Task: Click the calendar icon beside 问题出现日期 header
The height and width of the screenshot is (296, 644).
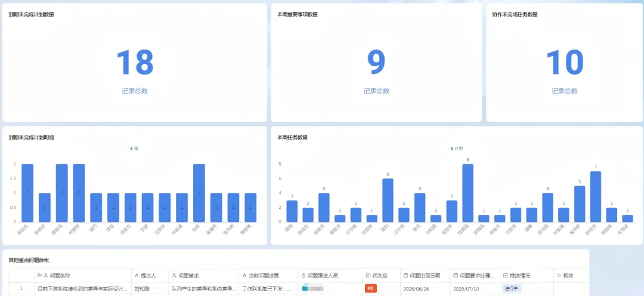Action: coord(406,276)
